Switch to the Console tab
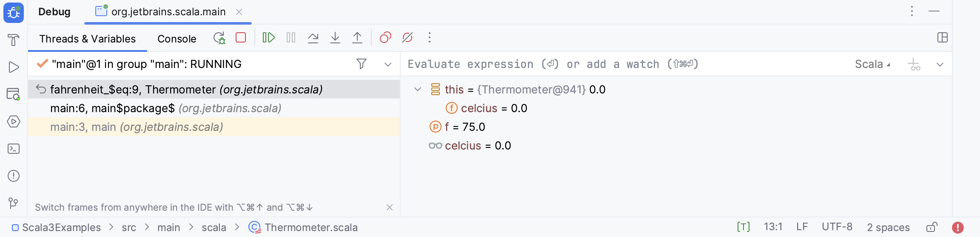Viewport: 980px width, 237px height. coord(177,39)
